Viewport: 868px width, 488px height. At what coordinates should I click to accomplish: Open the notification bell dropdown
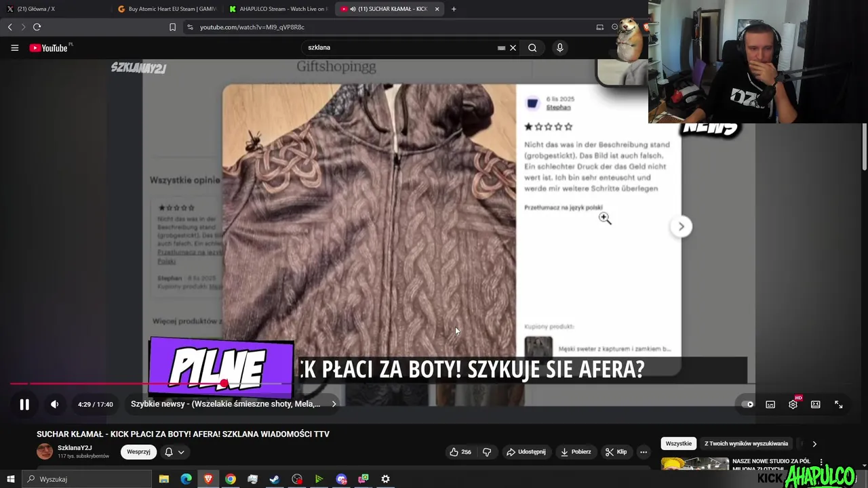pos(174,452)
